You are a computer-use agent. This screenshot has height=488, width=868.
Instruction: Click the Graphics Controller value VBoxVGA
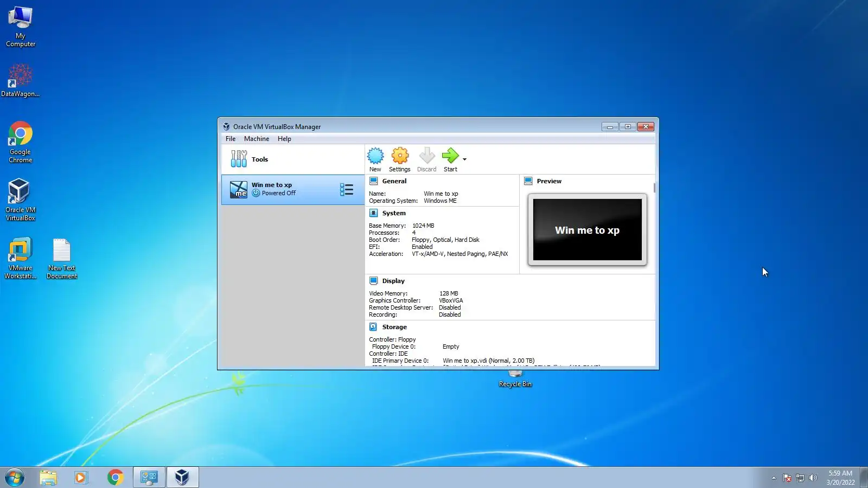[x=451, y=300]
